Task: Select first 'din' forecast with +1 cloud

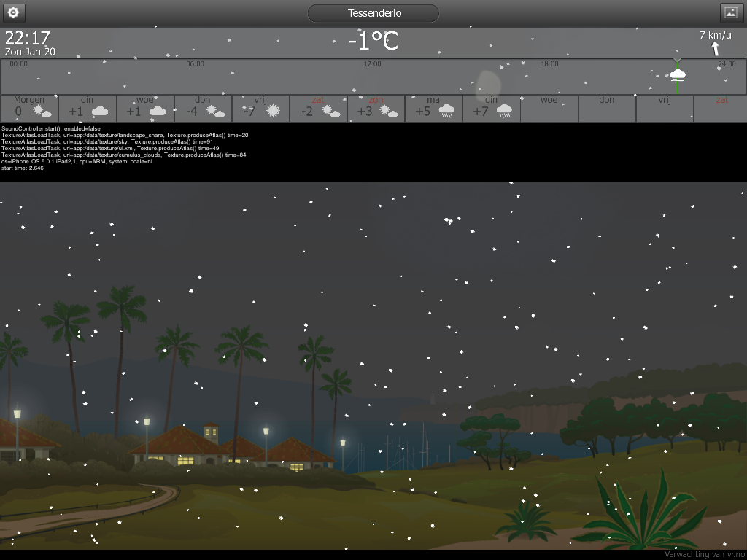Action: 88,108
